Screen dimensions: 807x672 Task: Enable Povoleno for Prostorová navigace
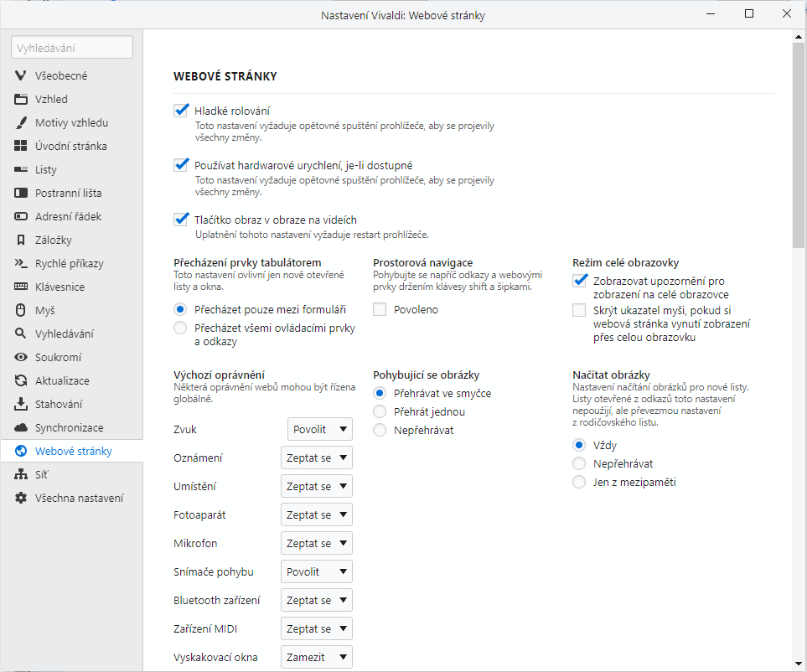380,309
